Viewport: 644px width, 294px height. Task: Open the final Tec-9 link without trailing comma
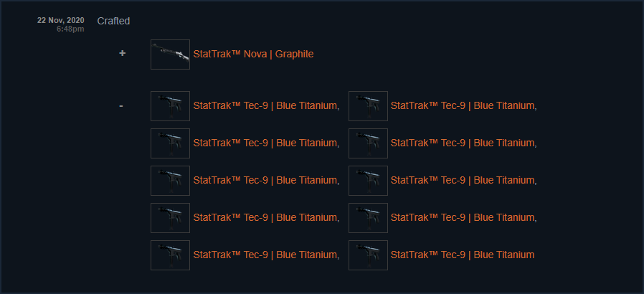463,255
